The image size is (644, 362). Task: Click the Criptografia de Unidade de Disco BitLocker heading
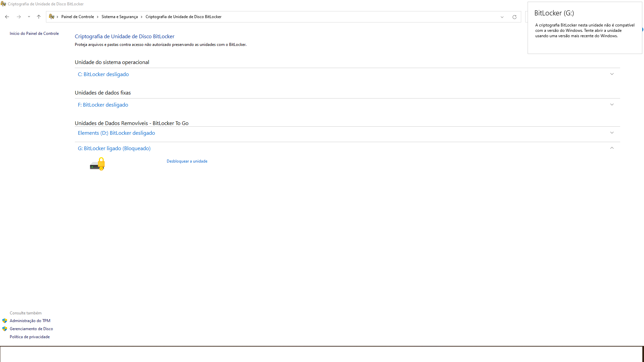click(x=124, y=37)
